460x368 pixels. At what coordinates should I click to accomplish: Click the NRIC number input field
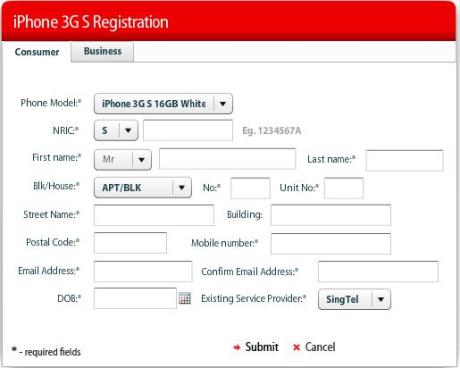(188, 130)
